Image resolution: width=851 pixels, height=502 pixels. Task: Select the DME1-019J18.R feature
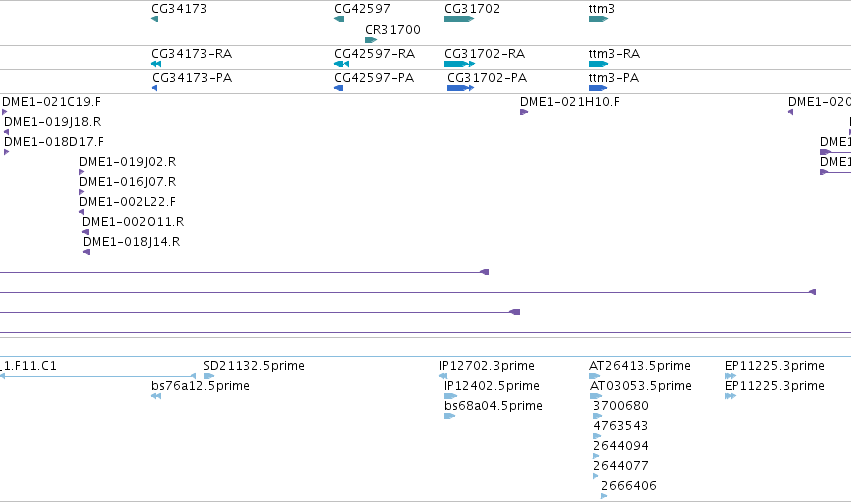7,132
